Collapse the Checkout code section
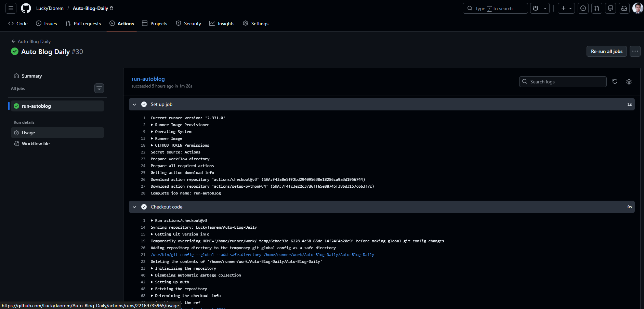The height and width of the screenshot is (309, 644). pos(134,207)
